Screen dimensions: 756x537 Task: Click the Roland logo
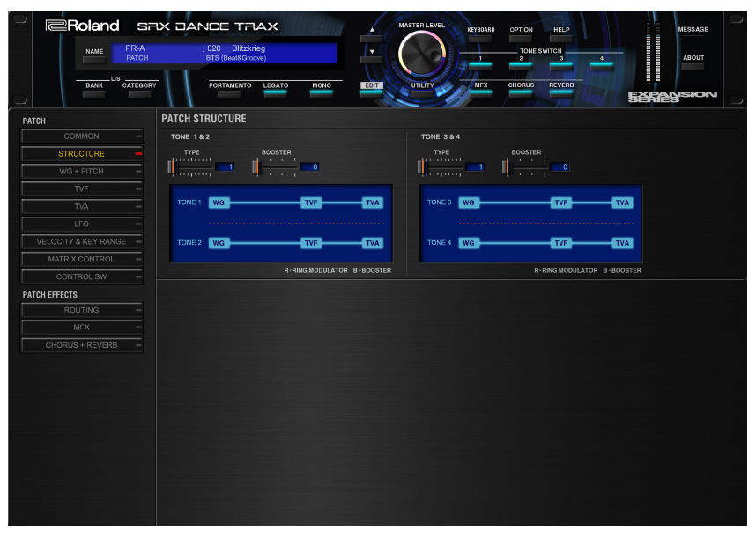(x=82, y=25)
